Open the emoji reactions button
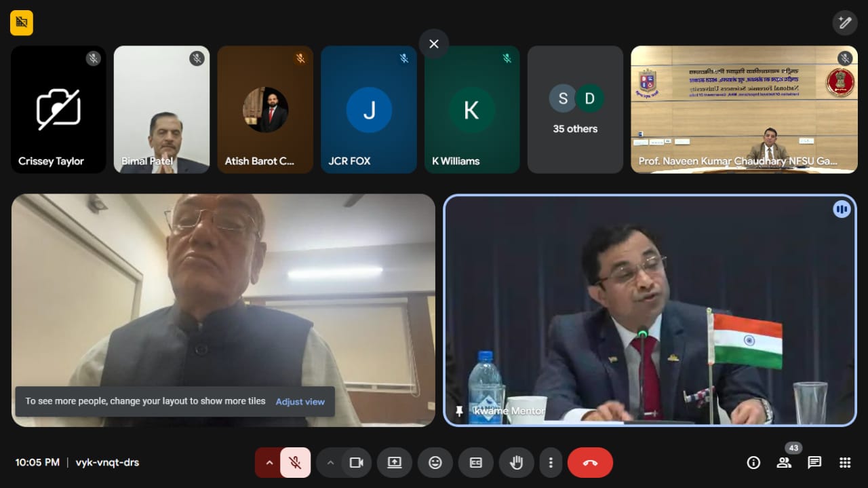Screen dimensions: 868x488 (x=435, y=463)
